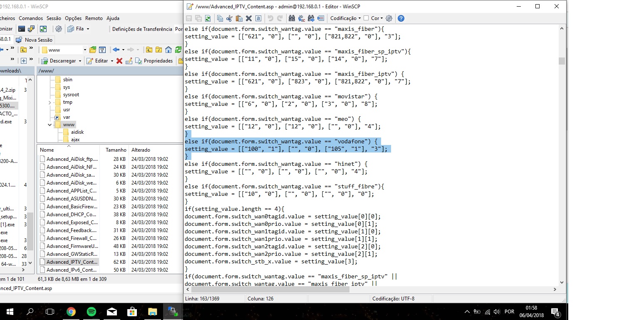
Task: Click Definições de Transferência label
Action: pyautogui.click(x=142, y=29)
